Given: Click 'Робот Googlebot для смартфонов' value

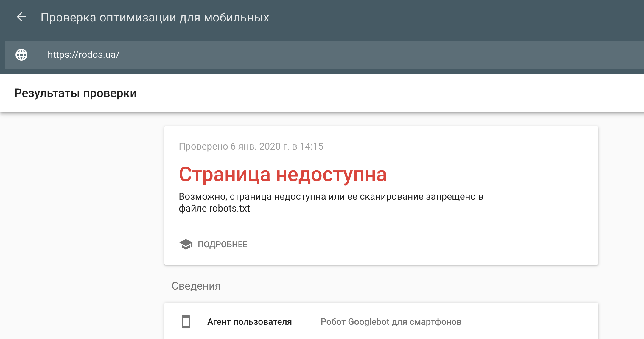Looking at the screenshot, I should point(391,322).
